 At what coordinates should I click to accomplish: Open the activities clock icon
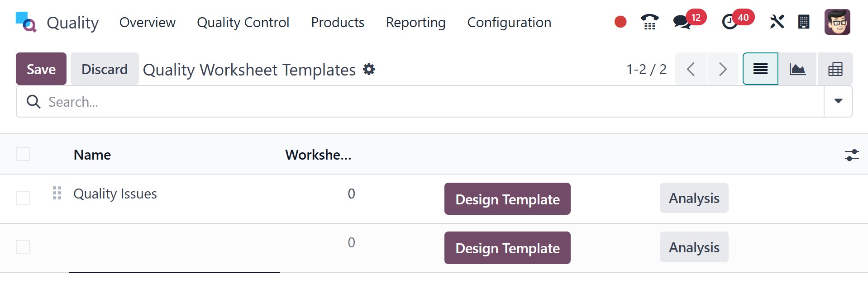pyautogui.click(x=730, y=22)
